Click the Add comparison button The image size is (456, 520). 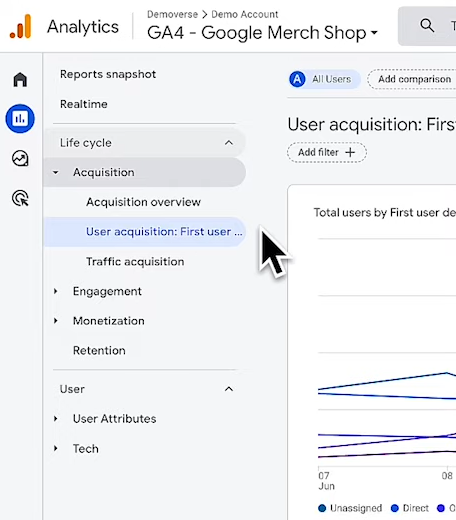point(412,79)
